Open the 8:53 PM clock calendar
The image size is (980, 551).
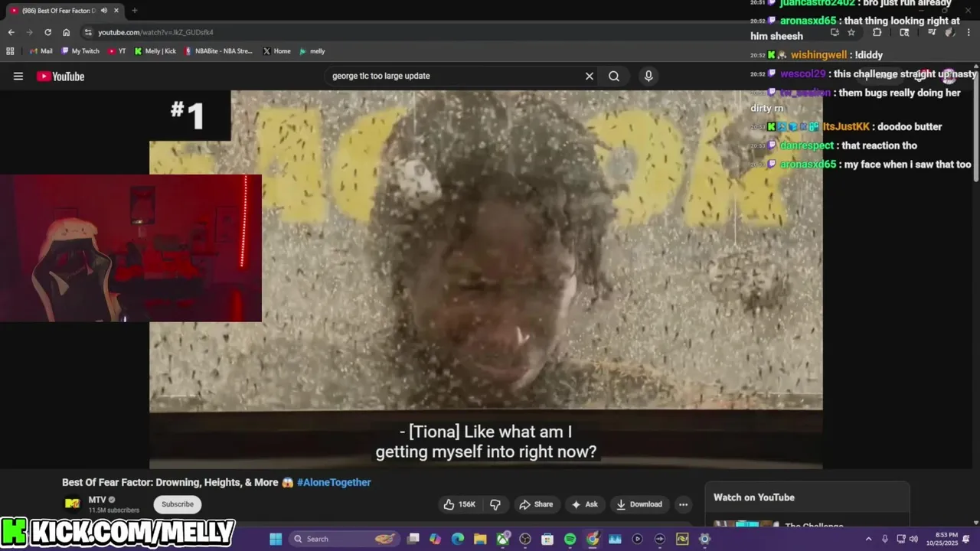coord(941,539)
